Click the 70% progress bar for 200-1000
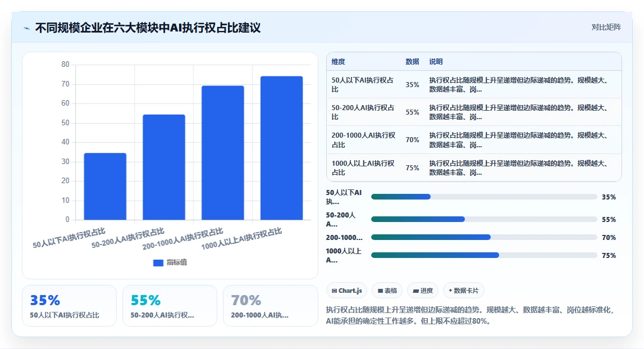The height and width of the screenshot is (349, 644). point(484,237)
